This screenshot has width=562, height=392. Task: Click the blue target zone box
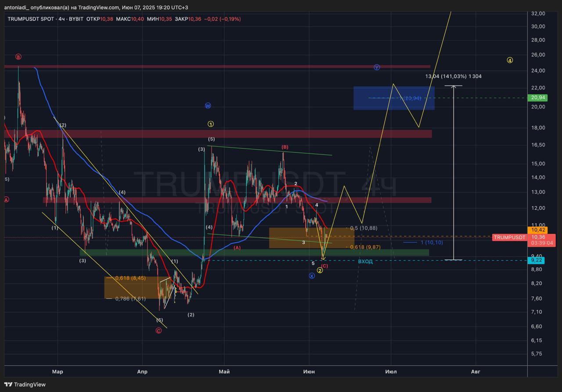[394, 98]
